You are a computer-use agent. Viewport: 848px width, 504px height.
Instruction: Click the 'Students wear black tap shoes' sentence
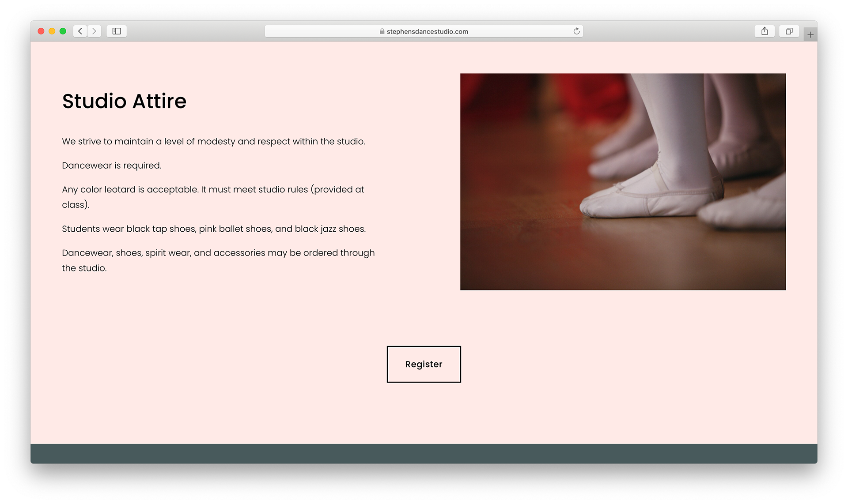pos(214,229)
